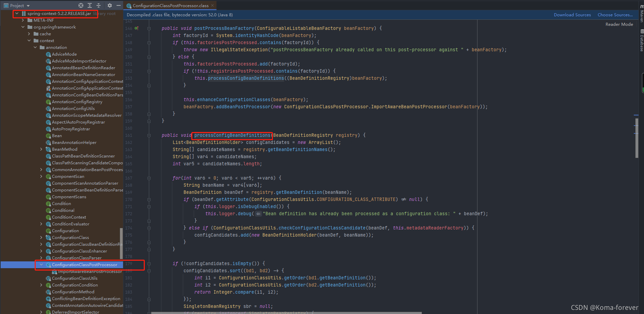
Task: Collapse the org.springframework package
Action: [23, 27]
